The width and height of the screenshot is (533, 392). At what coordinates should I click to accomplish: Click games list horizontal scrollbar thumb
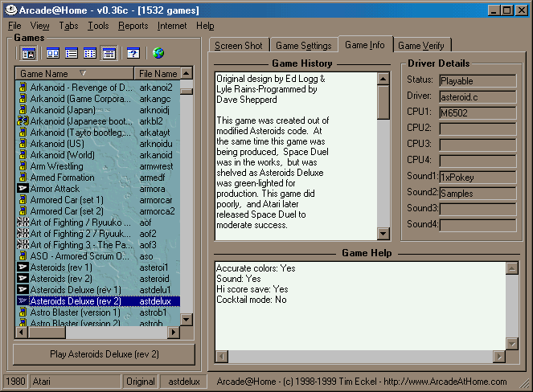coord(47,332)
